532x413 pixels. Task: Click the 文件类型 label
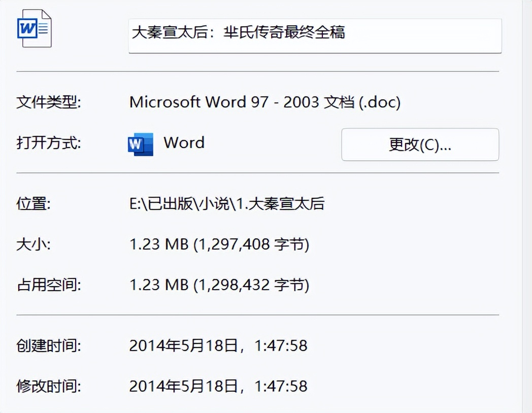pyautogui.click(x=43, y=102)
